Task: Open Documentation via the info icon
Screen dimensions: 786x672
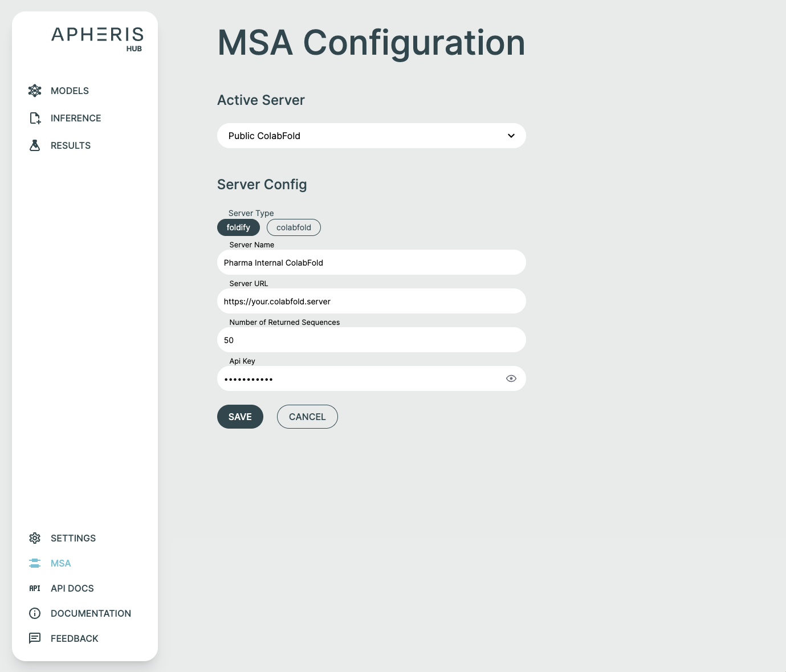Action: click(x=35, y=613)
